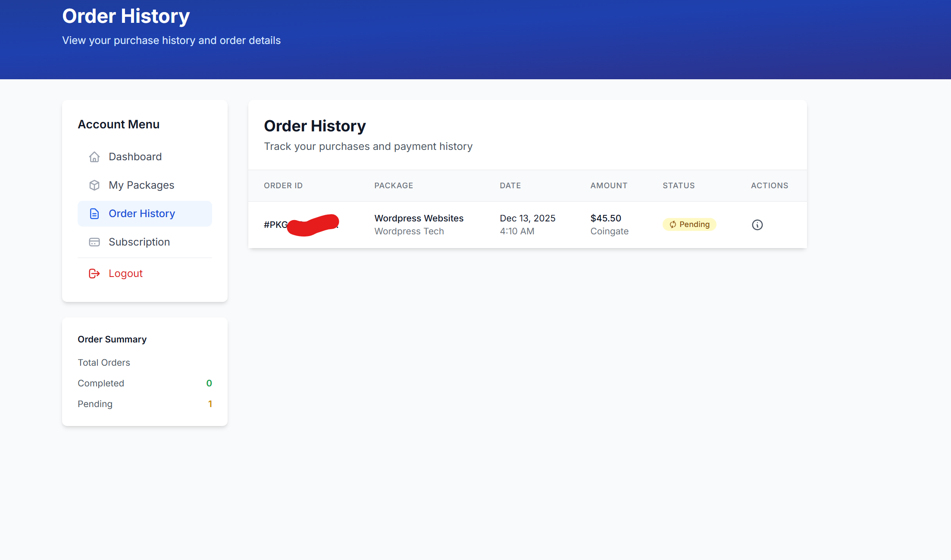Click Order Summary heading
The height and width of the screenshot is (560, 951).
[x=112, y=339]
